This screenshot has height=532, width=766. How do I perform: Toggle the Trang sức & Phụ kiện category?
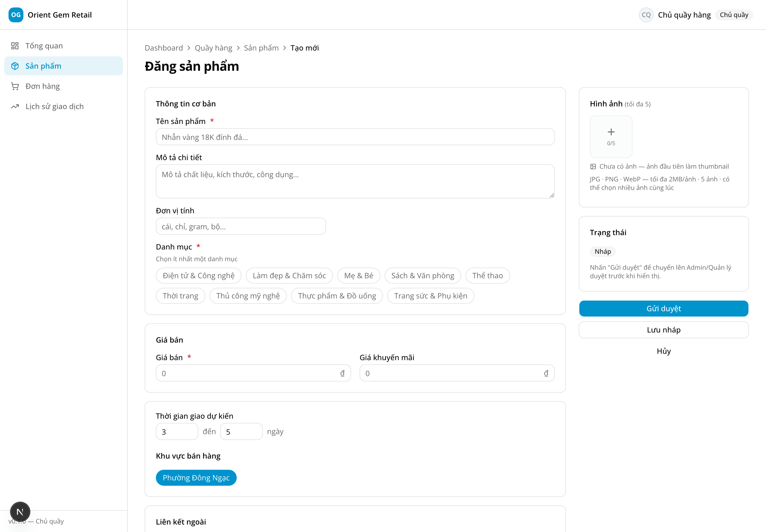pos(431,296)
